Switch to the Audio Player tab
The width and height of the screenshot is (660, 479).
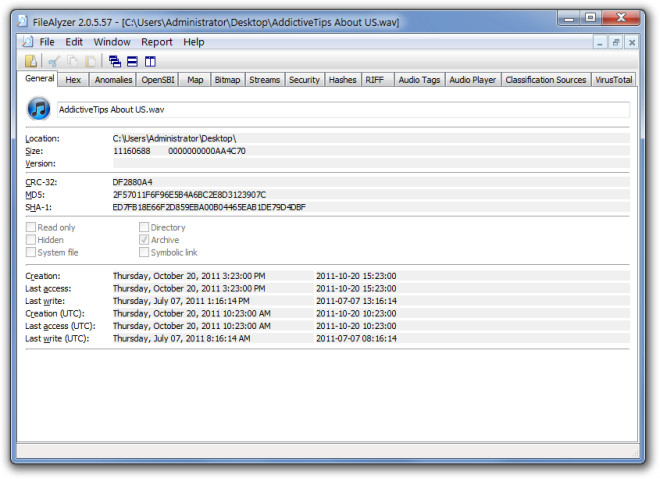coord(472,80)
